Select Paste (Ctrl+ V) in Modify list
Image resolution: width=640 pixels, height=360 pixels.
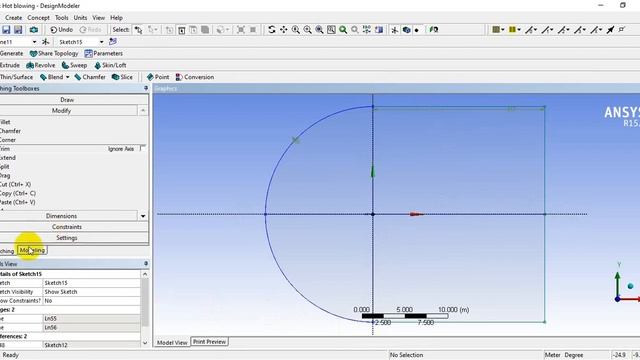(x=17, y=202)
